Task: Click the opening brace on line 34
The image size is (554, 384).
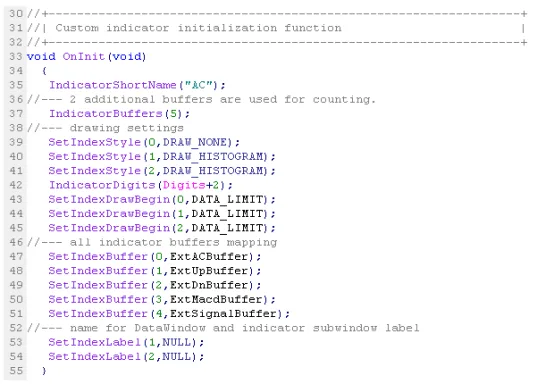Action: (44, 71)
